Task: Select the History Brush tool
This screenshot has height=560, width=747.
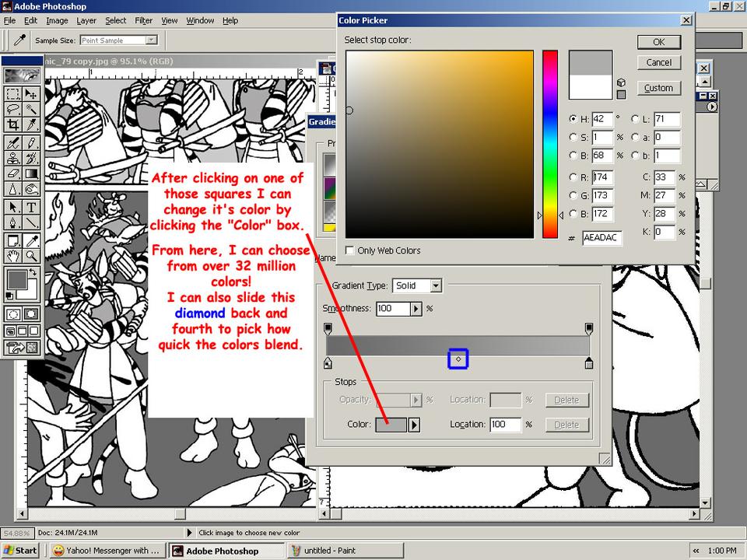Action: point(31,158)
